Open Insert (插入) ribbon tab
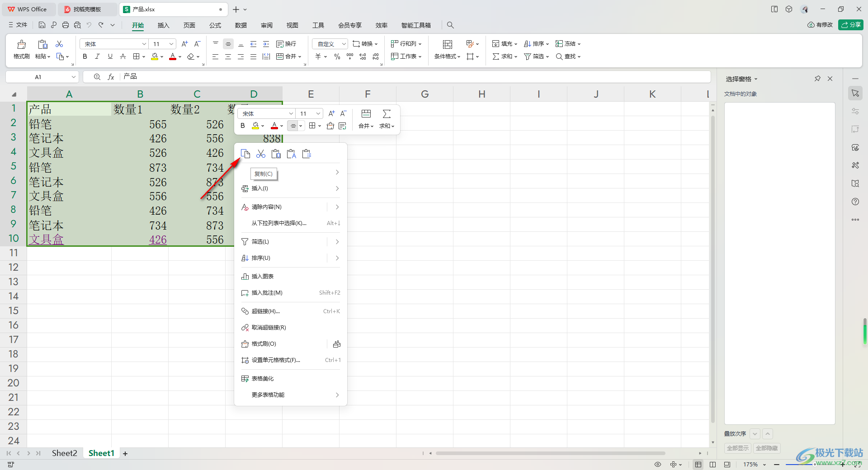The height and width of the screenshot is (470, 868). coord(163,25)
